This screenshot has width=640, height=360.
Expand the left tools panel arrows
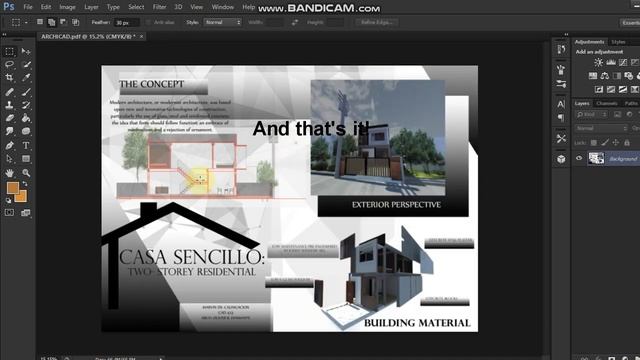4,34
